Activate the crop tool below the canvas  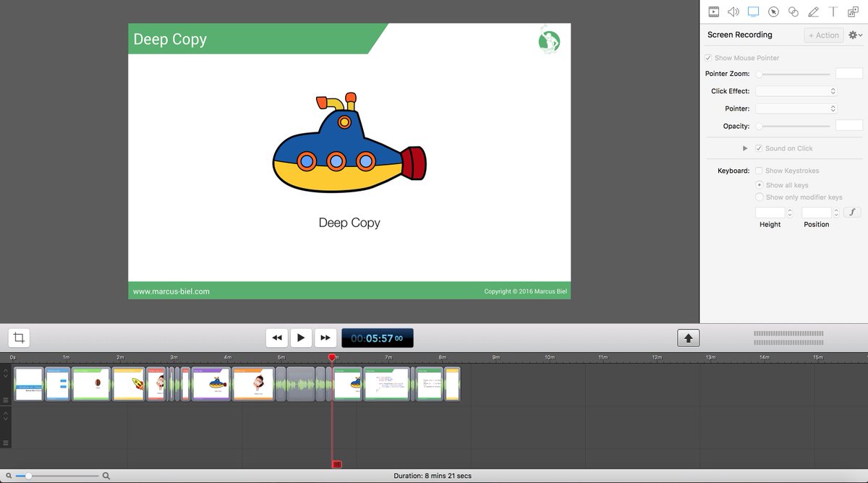tap(19, 338)
